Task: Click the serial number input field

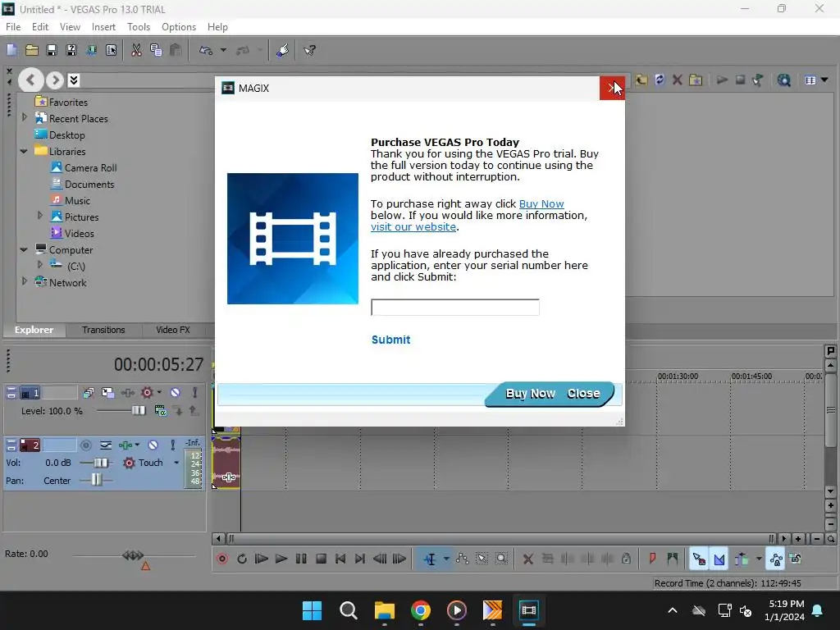Action: pos(454,308)
